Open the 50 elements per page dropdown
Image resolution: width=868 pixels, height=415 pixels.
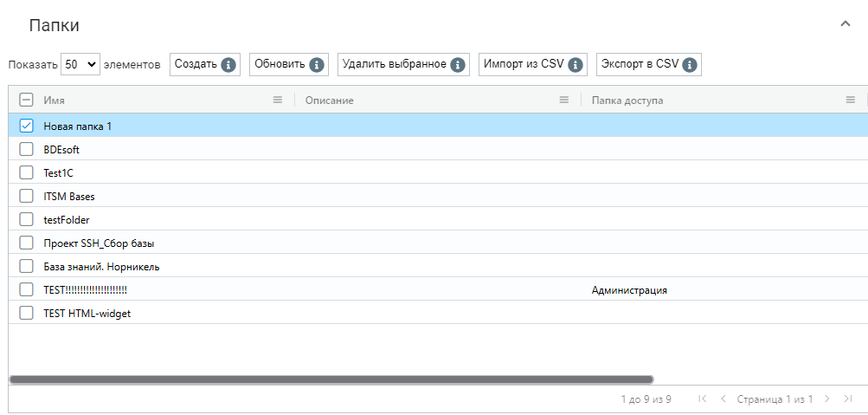(x=80, y=64)
